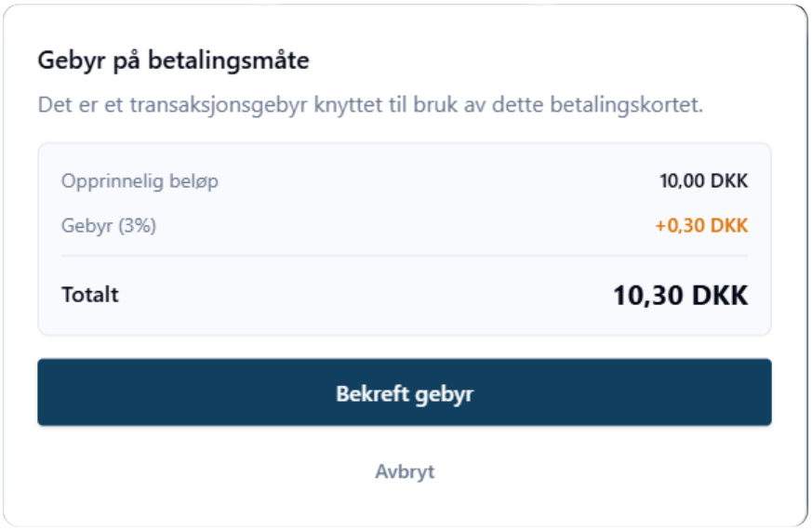
Task: Select the 10,30 DKK total amount
Action: click(680, 296)
